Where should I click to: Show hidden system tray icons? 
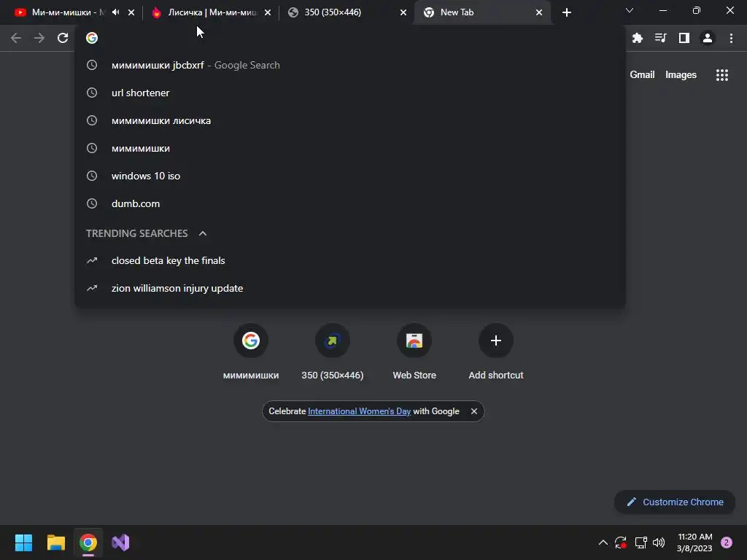(x=603, y=542)
